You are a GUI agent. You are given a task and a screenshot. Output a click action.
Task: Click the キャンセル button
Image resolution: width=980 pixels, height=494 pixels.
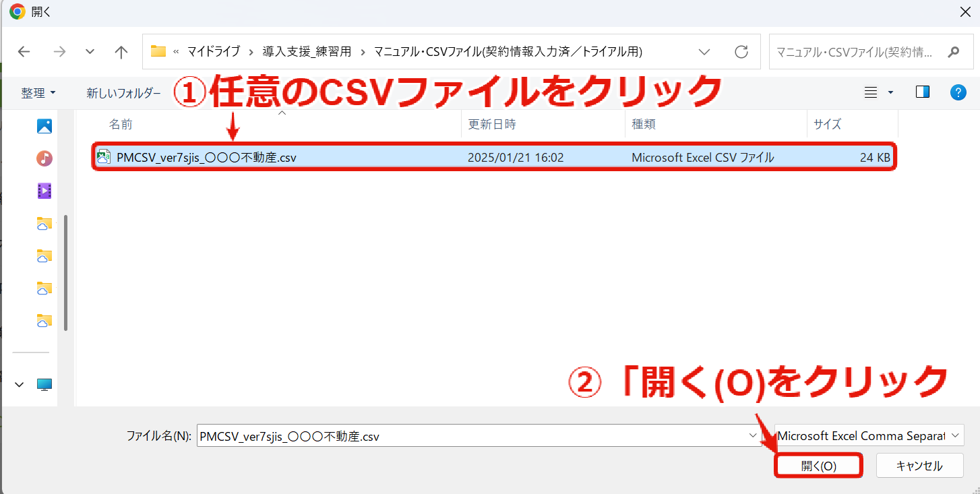919,466
